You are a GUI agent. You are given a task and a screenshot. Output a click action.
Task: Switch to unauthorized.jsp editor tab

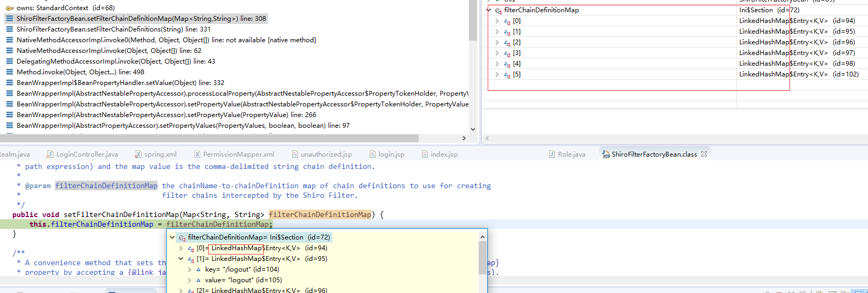[322, 155]
